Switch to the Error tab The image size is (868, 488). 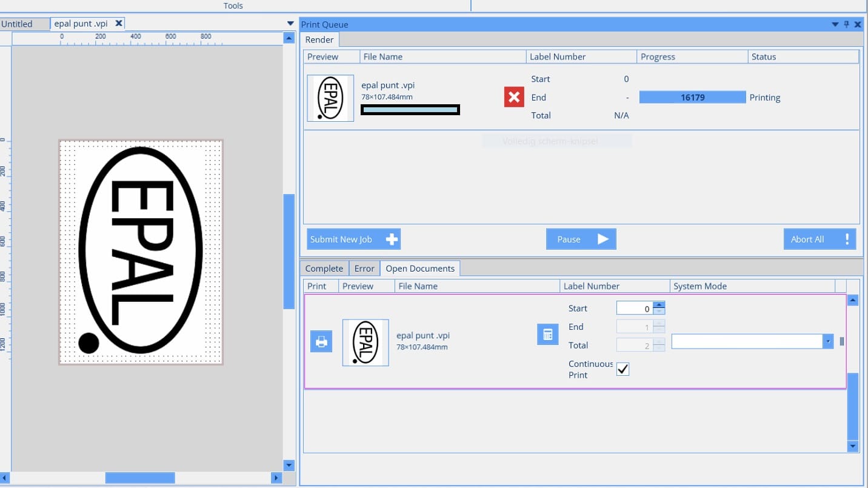(364, 268)
